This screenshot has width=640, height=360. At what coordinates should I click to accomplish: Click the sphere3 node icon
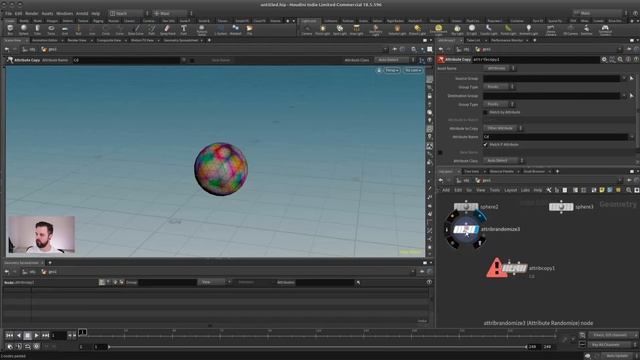pyautogui.click(x=561, y=207)
